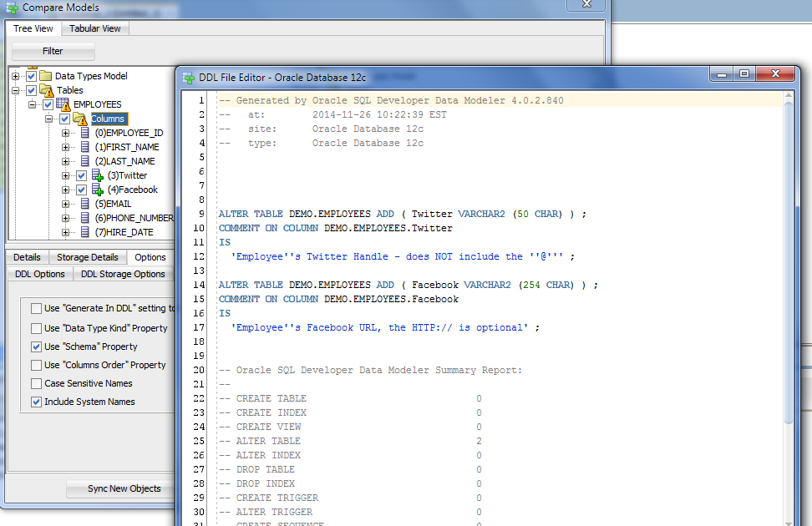Uncheck the Facebook column checkbox
Viewport: 812px width, 526px height.
81,190
